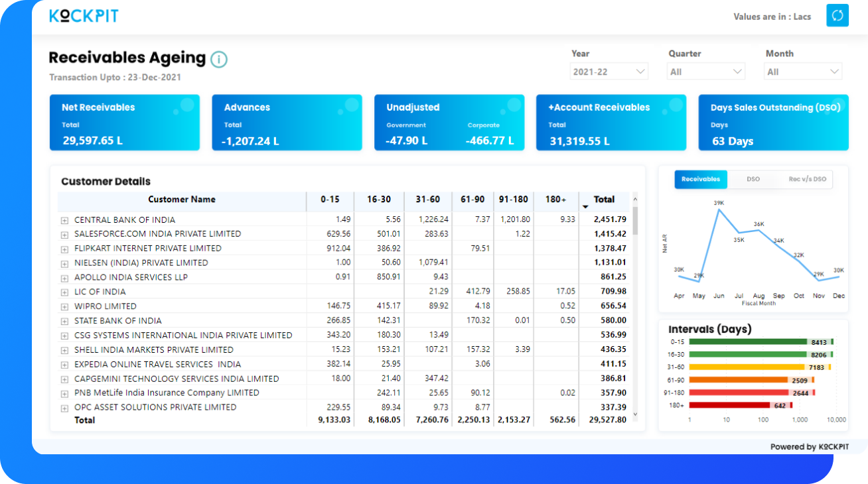Click the Kockpit logo

tap(84, 16)
